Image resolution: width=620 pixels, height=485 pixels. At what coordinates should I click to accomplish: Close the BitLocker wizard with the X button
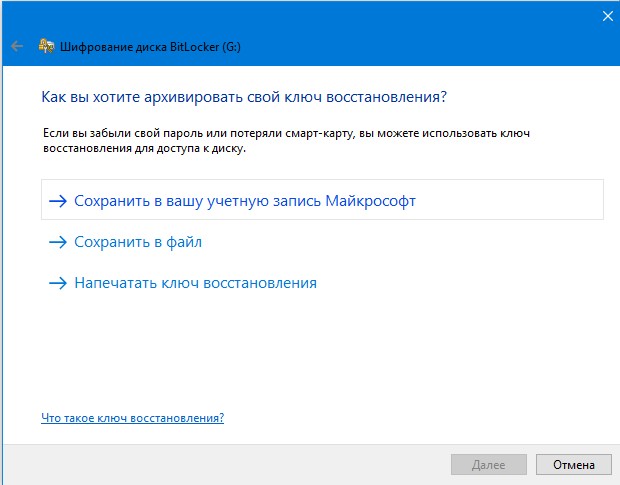tap(608, 15)
